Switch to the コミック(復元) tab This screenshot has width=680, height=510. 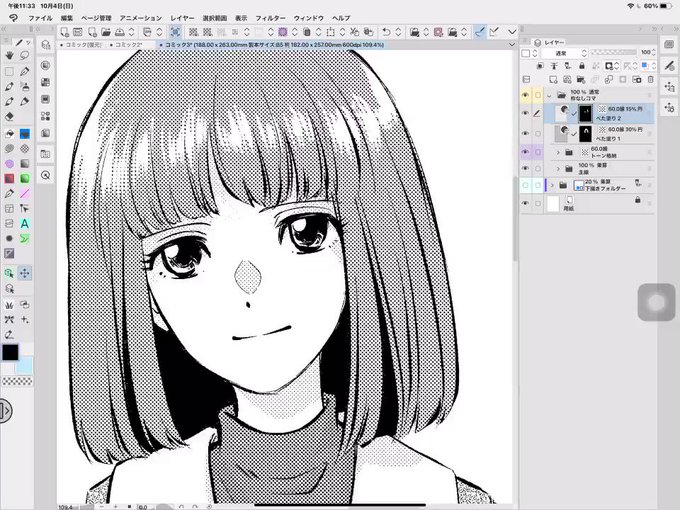pyautogui.click(x=82, y=45)
